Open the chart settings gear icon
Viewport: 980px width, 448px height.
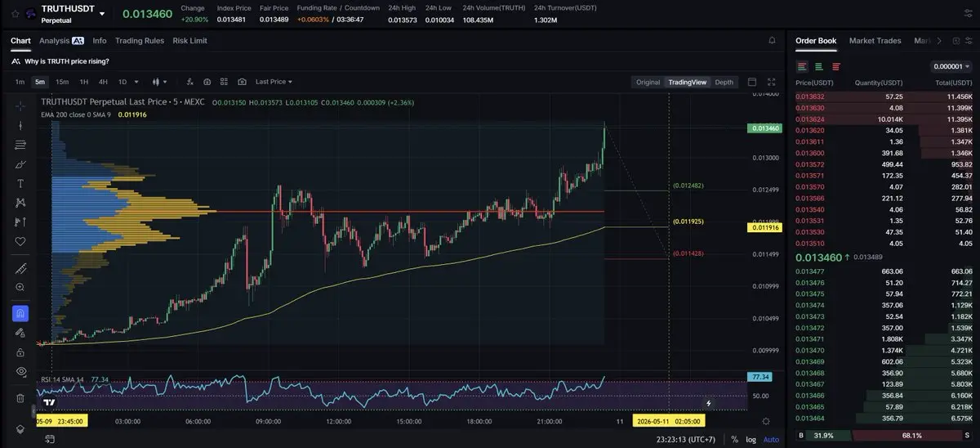point(765,421)
